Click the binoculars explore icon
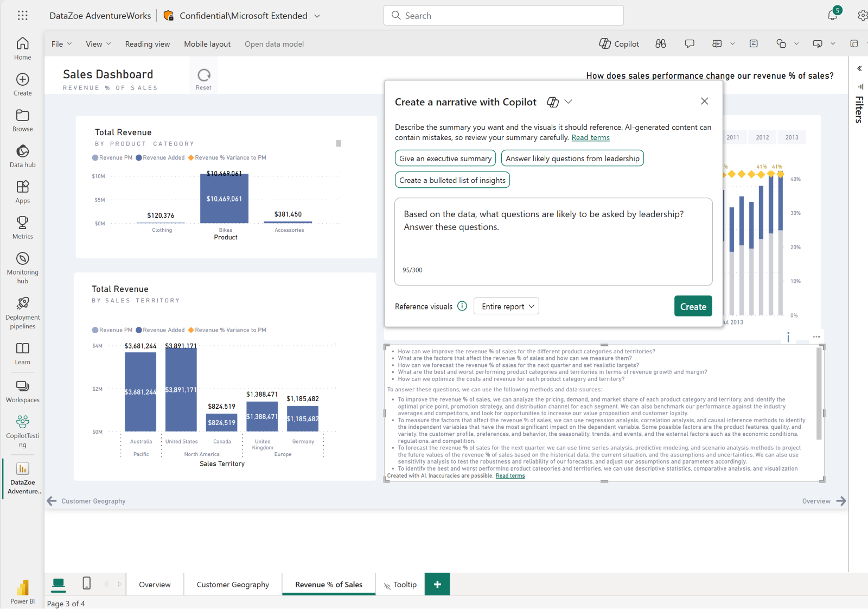 click(x=660, y=44)
